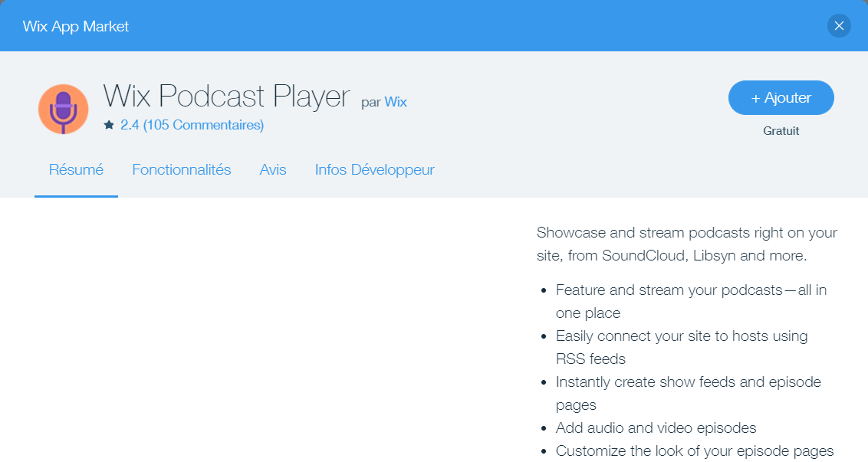
Task: Open the Wix developer link
Action: pyautogui.click(x=396, y=102)
